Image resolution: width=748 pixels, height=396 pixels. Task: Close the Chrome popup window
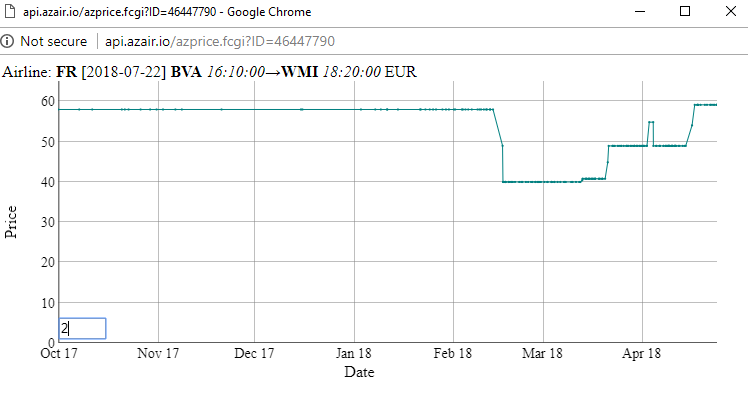(731, 11)
